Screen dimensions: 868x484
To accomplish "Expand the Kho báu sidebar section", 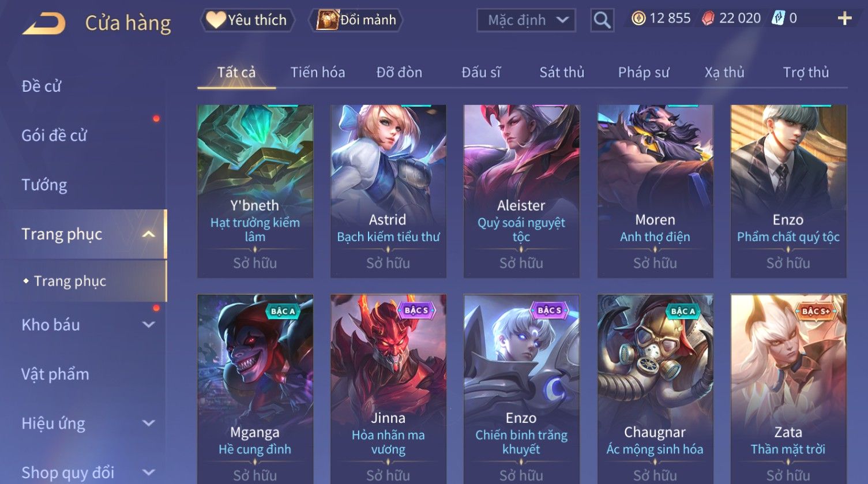I will point(149,325).
